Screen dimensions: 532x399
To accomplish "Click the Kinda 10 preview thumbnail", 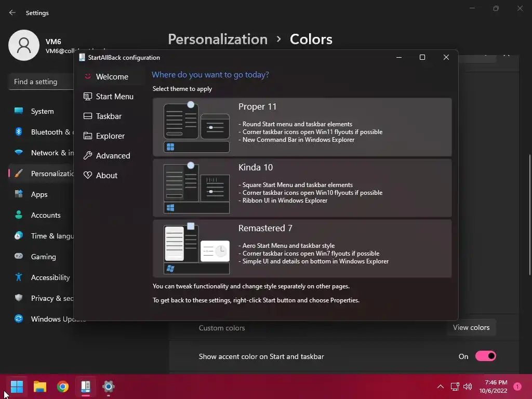I will pos(196,188).
